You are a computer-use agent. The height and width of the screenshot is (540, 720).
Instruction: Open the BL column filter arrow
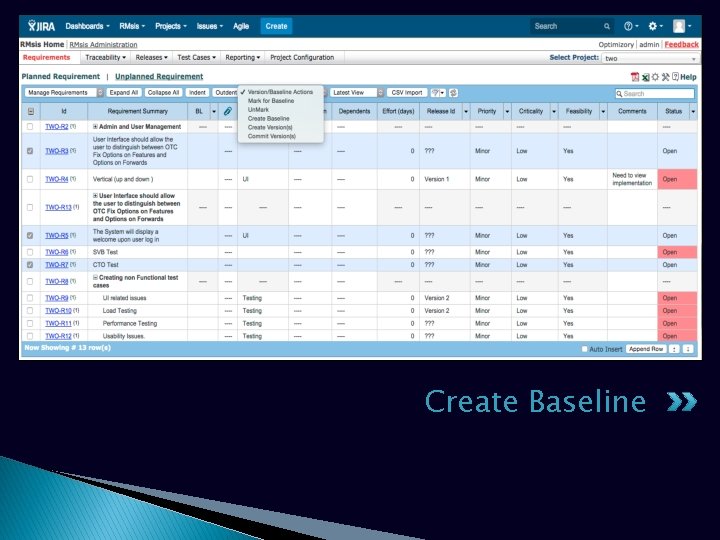pyautogui.click(x=214, y=111)
